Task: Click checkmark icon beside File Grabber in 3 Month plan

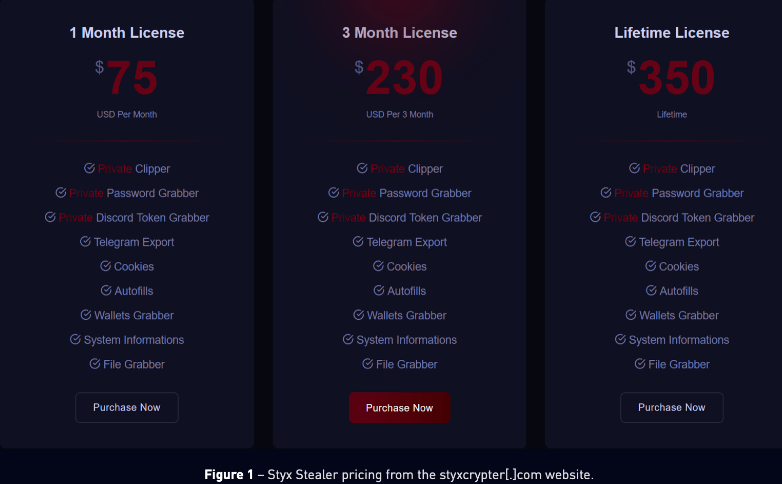Action: tap(368, 364)
